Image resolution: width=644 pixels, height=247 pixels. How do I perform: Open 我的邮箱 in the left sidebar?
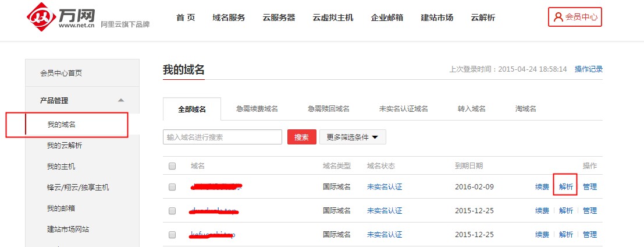(61, 209)
